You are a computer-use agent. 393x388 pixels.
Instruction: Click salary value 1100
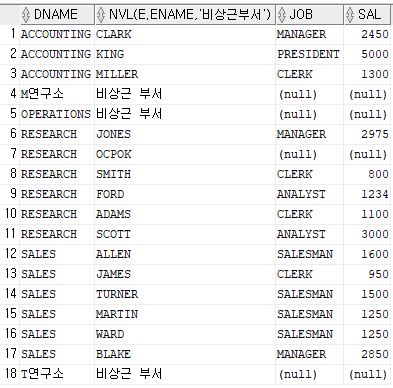pyautogui.click(x=375, y=214)
